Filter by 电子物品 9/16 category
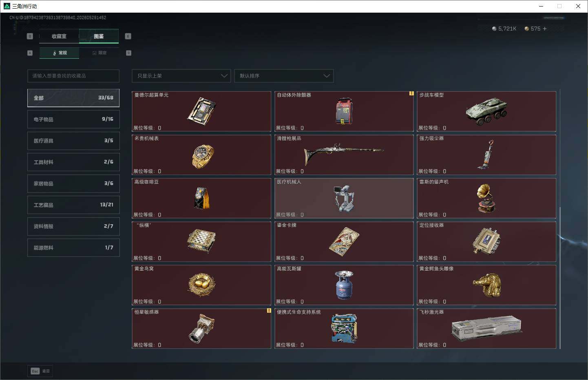 tap(73, 119)
